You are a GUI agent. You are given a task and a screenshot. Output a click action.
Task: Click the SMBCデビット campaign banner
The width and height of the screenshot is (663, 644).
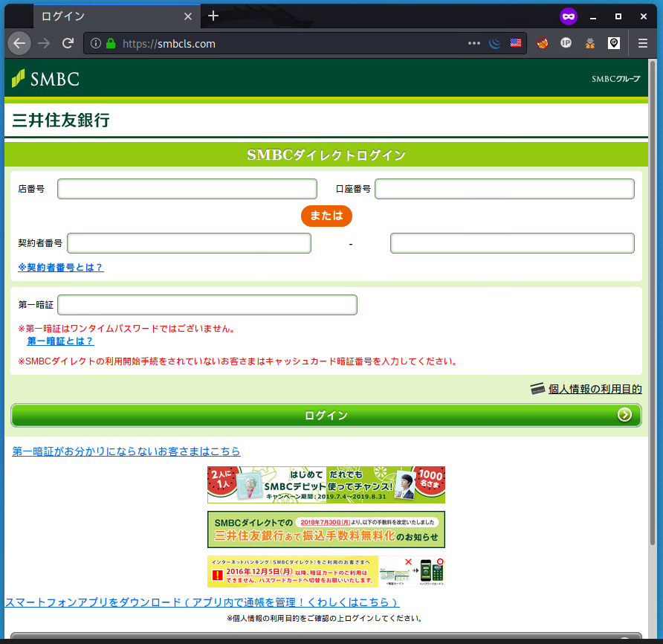click(326, 485)
